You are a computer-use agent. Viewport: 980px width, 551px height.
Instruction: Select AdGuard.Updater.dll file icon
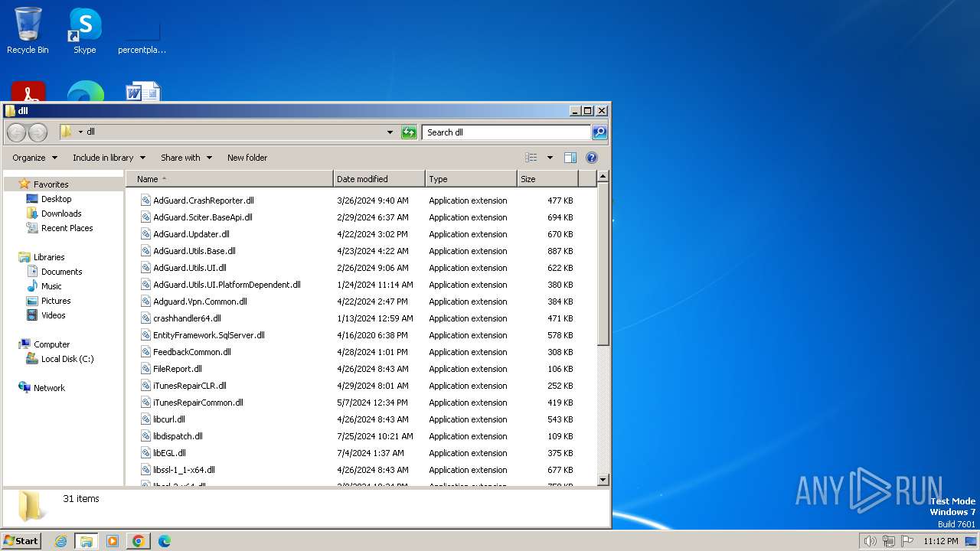coord(146,234)
